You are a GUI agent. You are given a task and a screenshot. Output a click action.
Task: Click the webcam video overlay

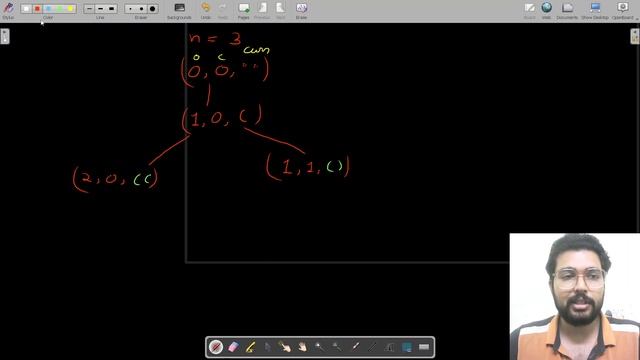click(575, 297)
